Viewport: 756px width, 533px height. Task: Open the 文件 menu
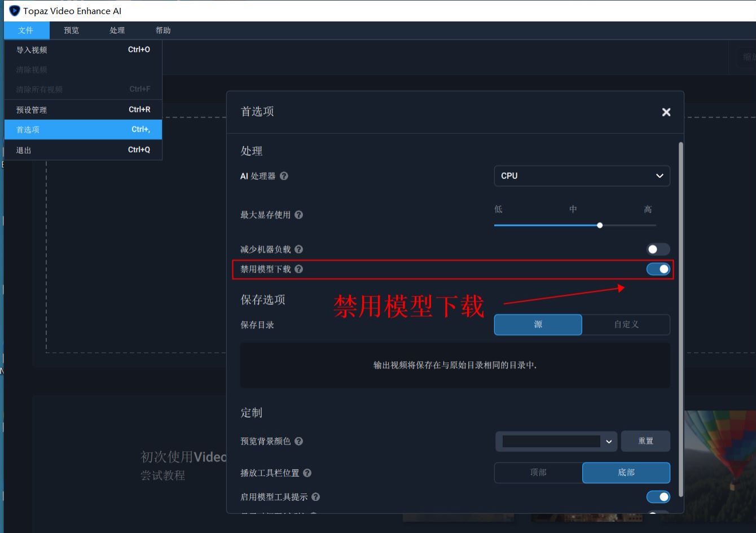[x=26, y=30]
